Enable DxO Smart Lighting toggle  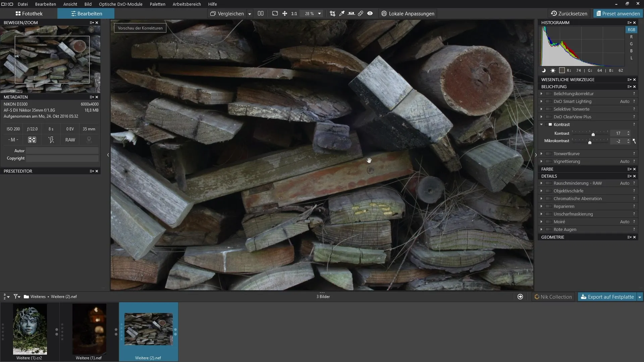coord(549,102)
